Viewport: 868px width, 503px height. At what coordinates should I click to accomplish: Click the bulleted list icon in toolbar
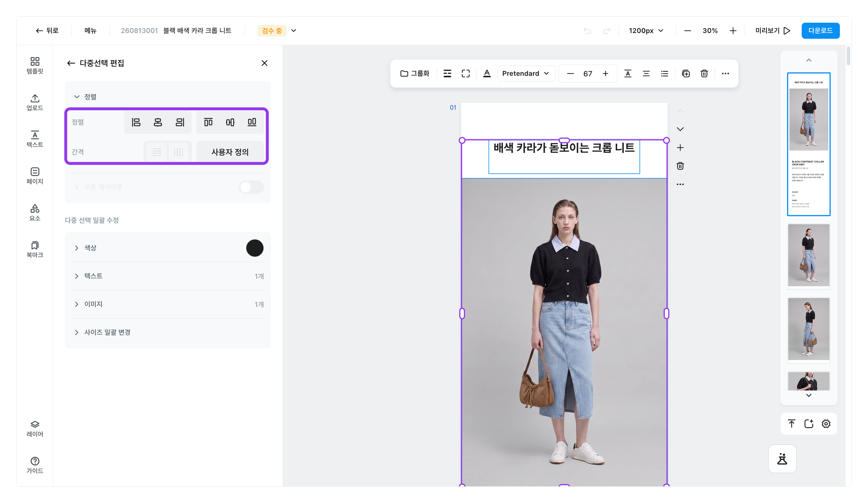pos(664,73)
